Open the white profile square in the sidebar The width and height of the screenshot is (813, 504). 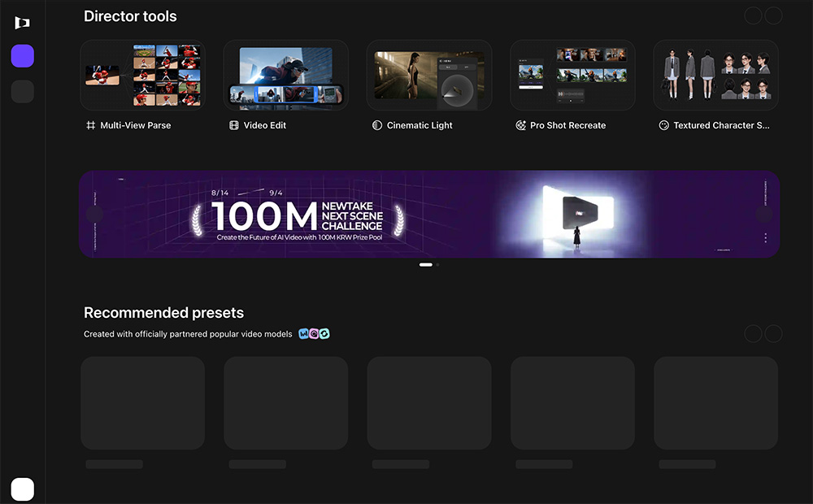pos(22,489)
